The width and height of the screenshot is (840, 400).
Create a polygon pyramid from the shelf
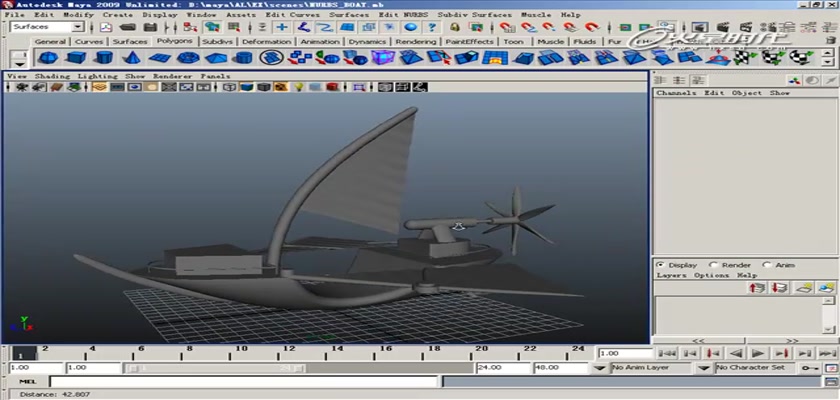(216, 57)
